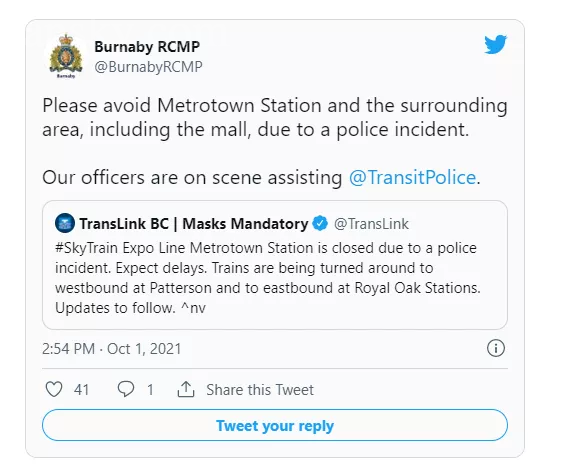Click the Tweet your reply button

275,425
